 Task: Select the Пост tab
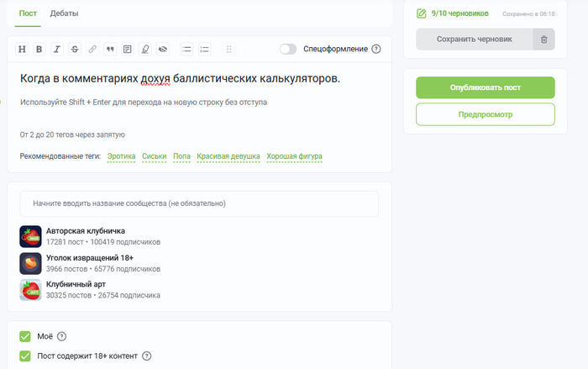coord(28,14)
